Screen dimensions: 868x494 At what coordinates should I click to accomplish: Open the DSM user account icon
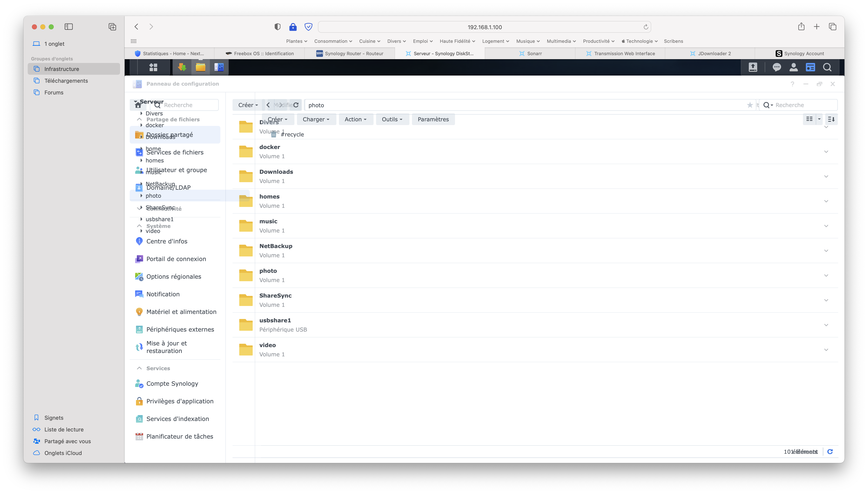pos(793,67)
